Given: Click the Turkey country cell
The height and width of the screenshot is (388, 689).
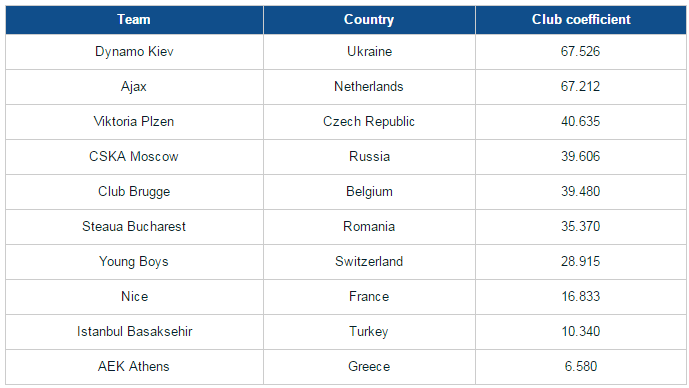Looking at the screenshot, I should (369, 332).
